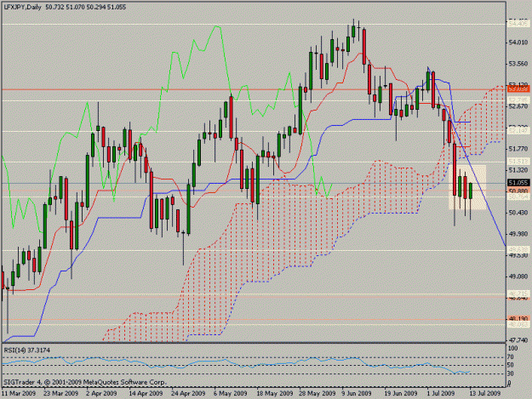
Task: Click the 49.980 price axis label
Action: point(518,234)
